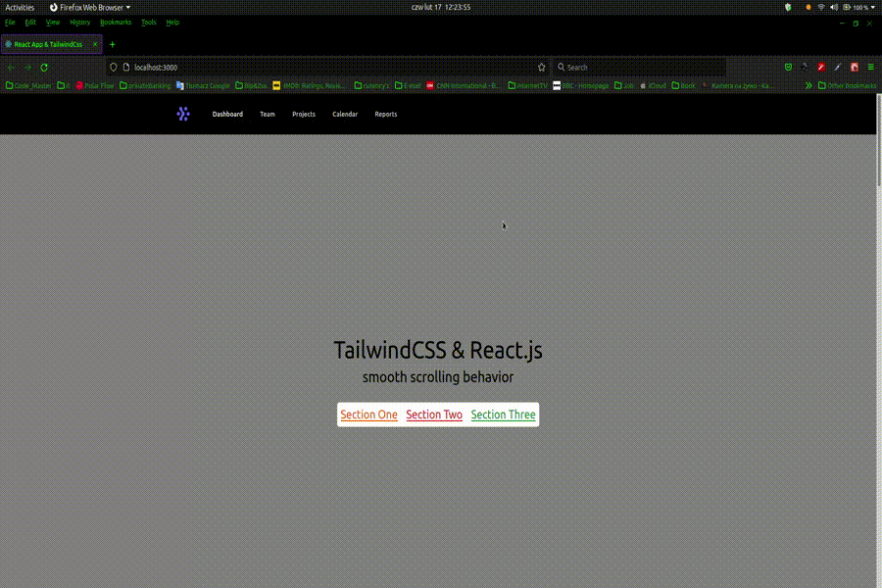Open the Bookmarks menu
882x588 pixels.
click(x=116, y=23)
